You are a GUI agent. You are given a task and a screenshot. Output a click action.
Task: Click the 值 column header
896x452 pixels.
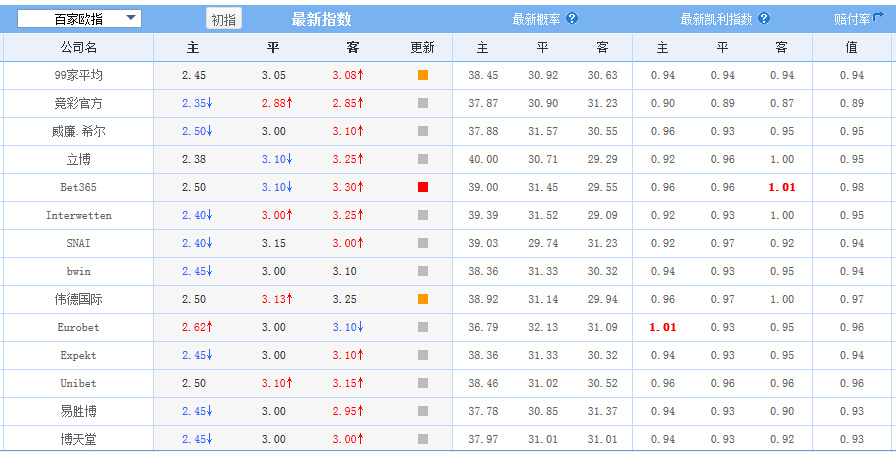[x=851, y=47]
